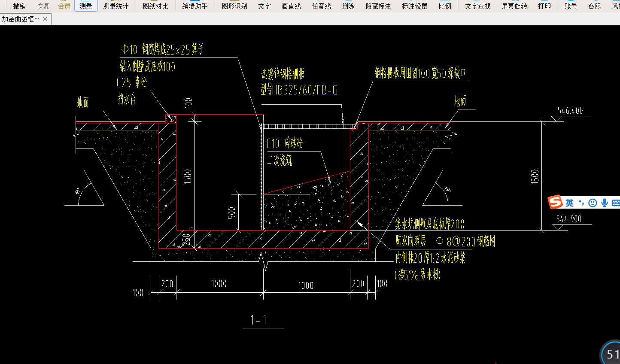
Task: Click the Sogou input method logo
Action: [556, 202]
